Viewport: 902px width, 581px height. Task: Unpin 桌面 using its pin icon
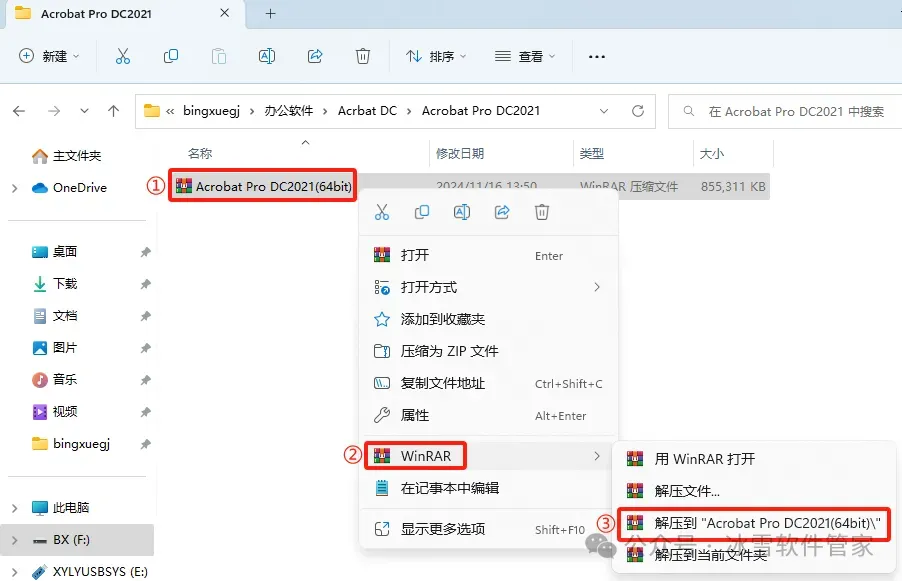click(x=146, y=252)
